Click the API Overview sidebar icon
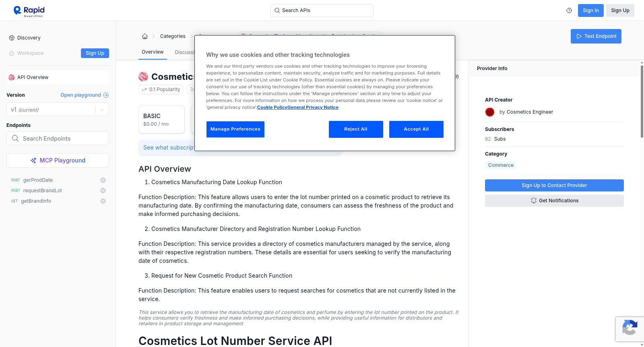The width and height of the screenshot is (644, 347). 12,77
